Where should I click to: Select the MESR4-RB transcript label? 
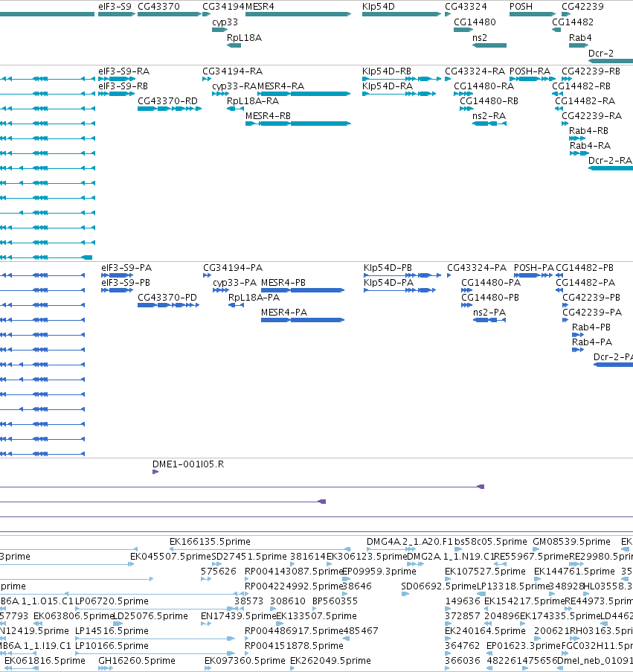pyautogui.click(x=268, y=115)
